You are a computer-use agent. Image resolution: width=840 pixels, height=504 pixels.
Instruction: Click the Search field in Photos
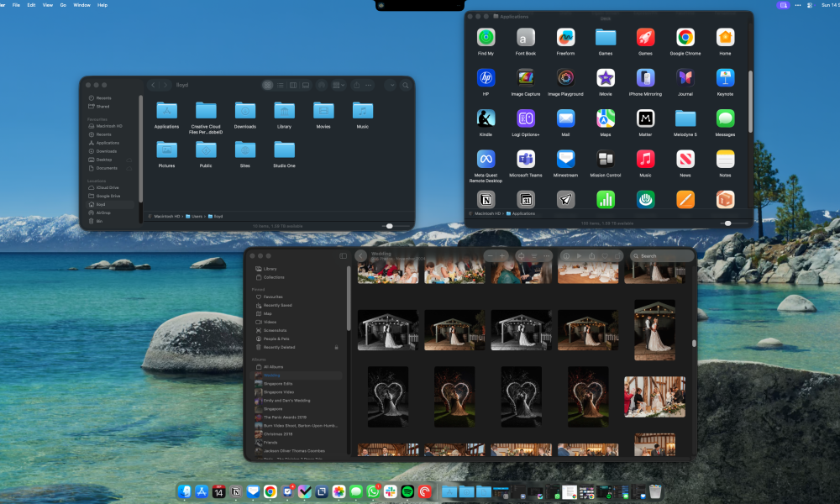(x=664, y=255)
